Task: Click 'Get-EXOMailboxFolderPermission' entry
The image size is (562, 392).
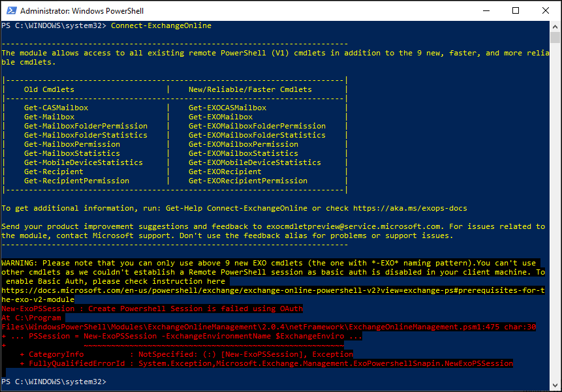Action: (257, 126)
